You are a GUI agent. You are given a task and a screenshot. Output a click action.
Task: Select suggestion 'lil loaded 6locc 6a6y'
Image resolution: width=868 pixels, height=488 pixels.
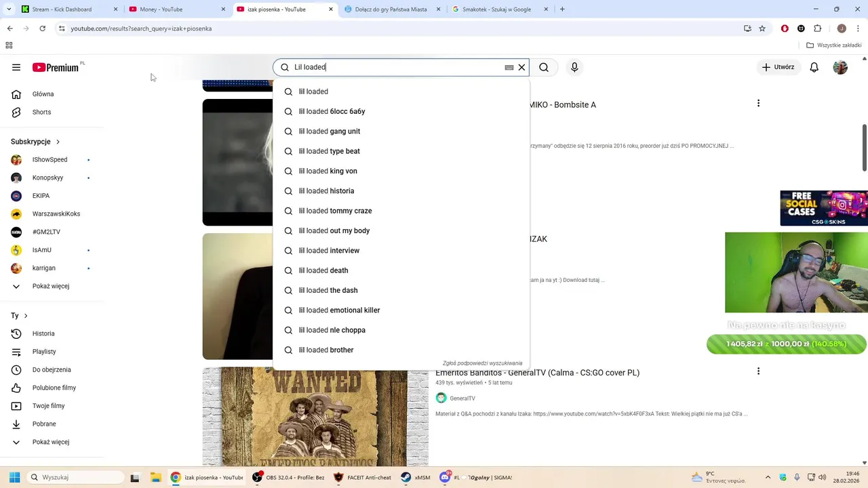pos(401,111)
